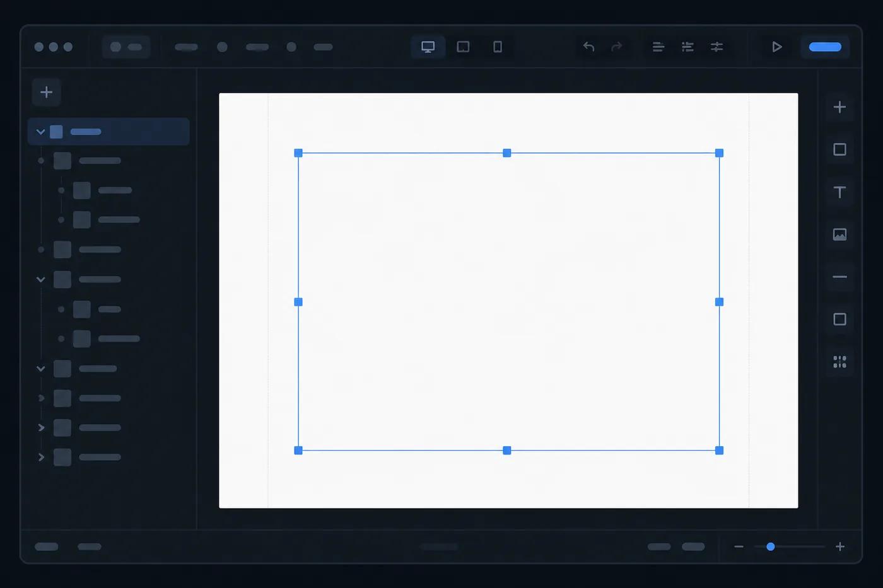Start preview with the play icon

coord(777,47)
